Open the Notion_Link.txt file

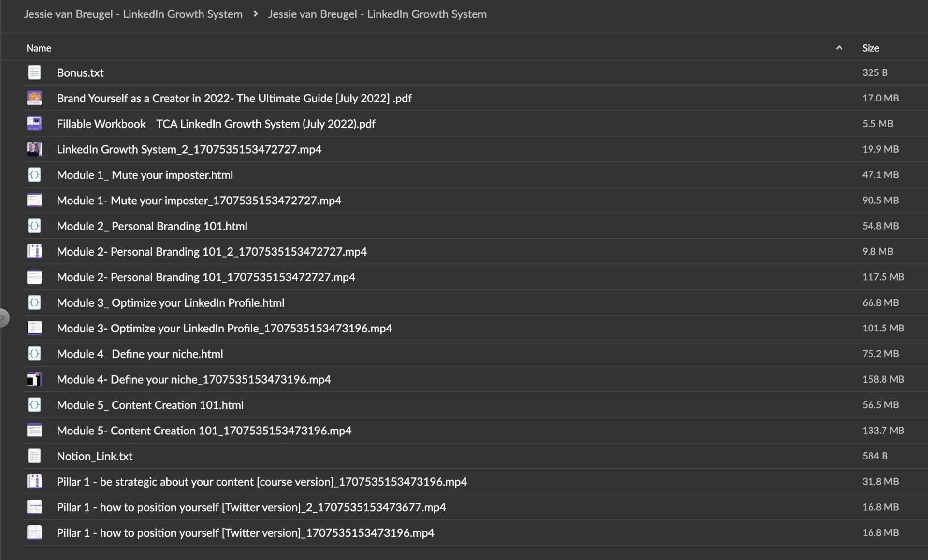pos(94,457)
